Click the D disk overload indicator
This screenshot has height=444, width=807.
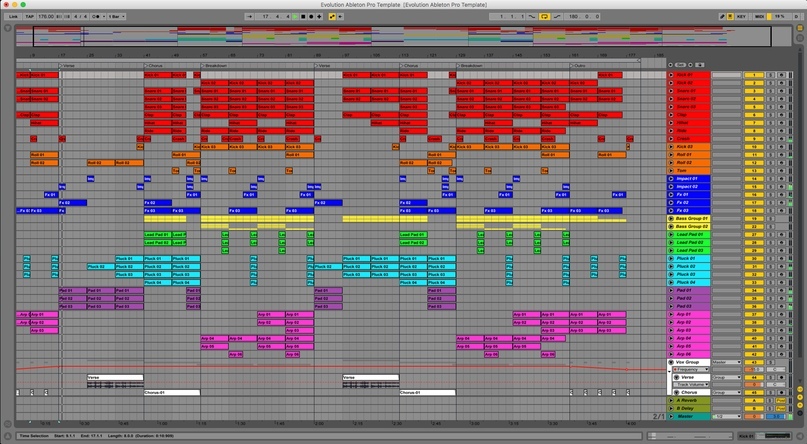796,16
